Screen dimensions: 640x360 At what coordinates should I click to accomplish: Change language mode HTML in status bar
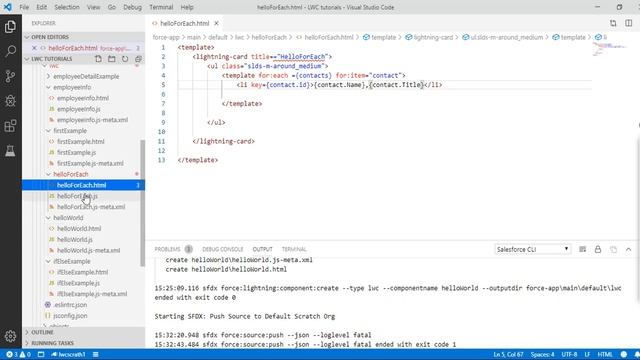pyautogui.click(x=605, y=354)
